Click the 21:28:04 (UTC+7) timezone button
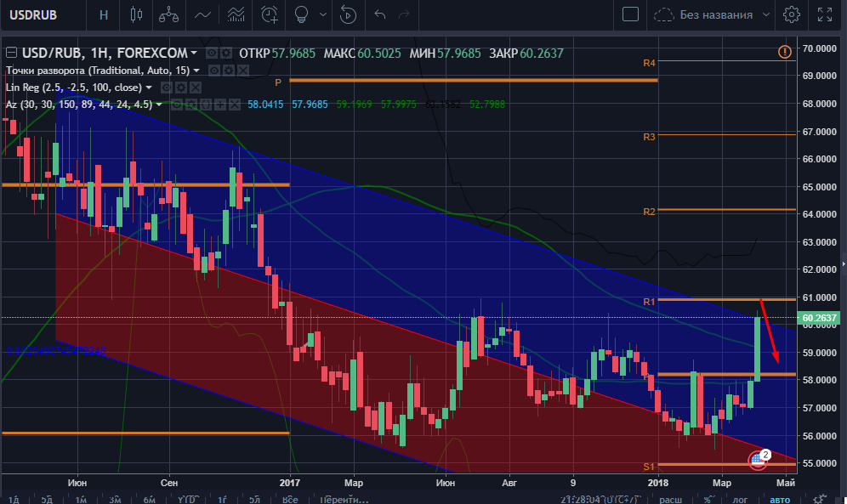This screenshot has width=847, height=504. pos(600,500)
